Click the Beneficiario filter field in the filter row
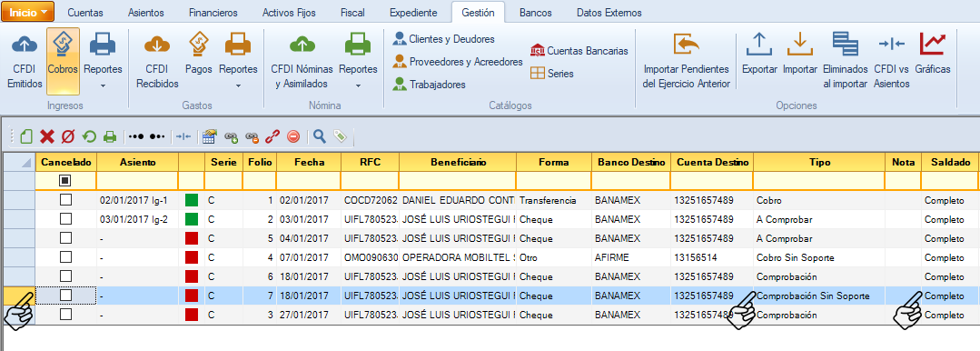This screenshot has width=980, height=351. (458, 181)
